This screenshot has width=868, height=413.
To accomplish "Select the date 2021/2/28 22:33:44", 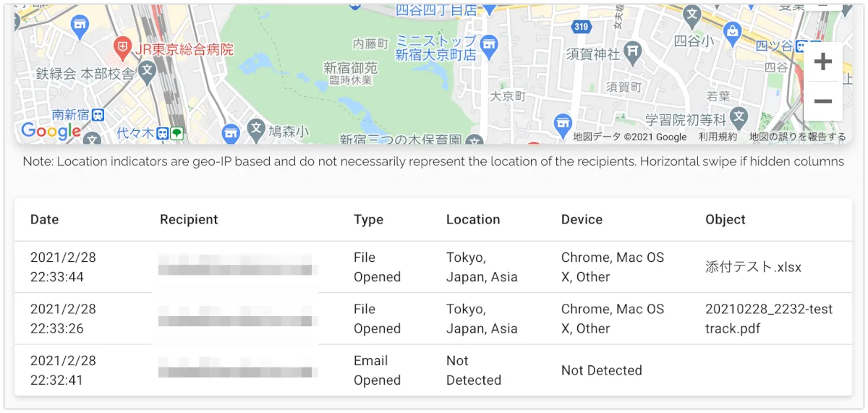I will coord(63,267).
